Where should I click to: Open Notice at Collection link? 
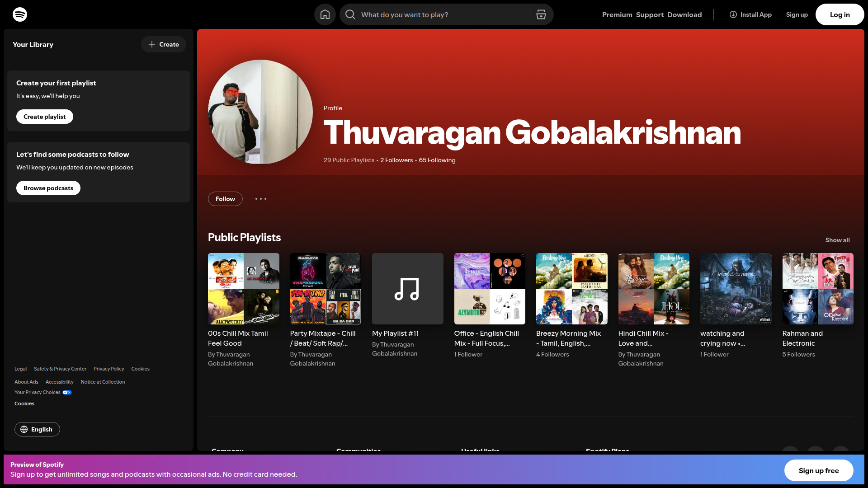point(103,382)
